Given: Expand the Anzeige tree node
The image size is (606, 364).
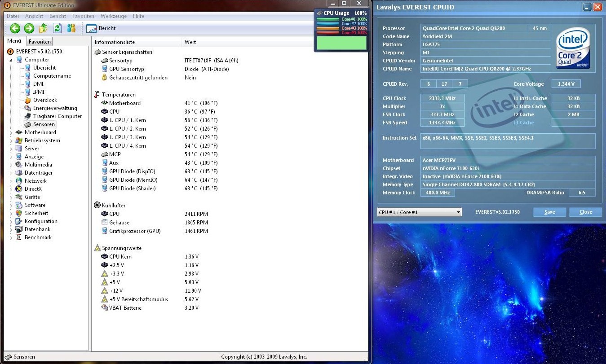Looking at the screenshot, I should pos(12,157).
